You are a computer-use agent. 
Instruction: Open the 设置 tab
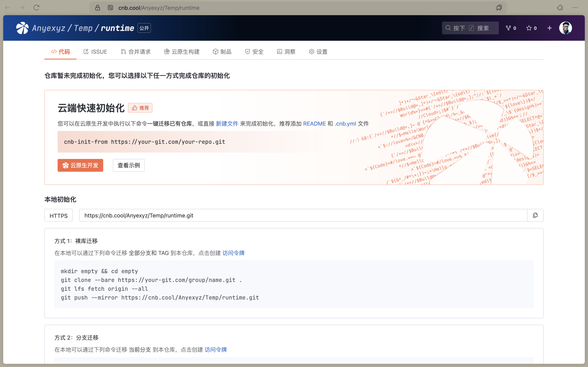318,52
